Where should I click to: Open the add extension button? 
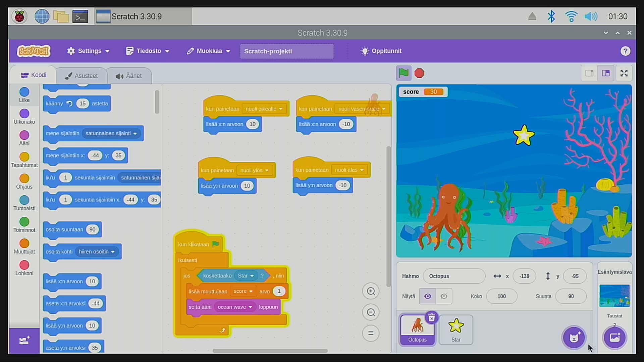[24, 341]
